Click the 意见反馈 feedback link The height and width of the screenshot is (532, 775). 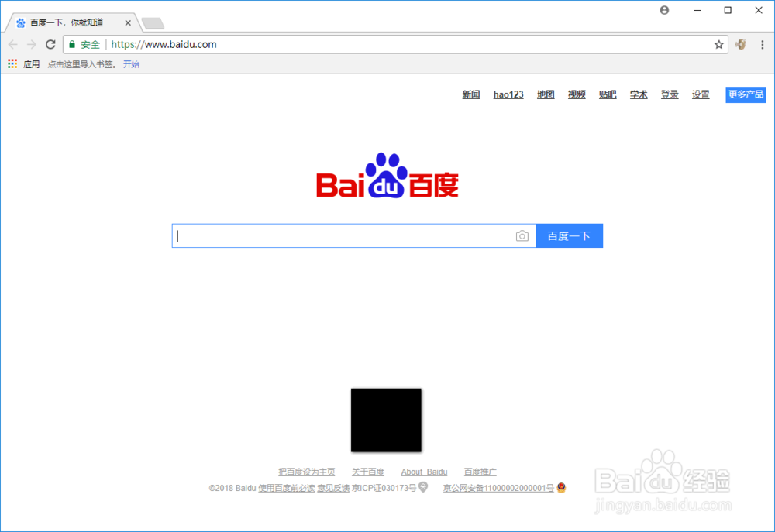coord(333,488)
